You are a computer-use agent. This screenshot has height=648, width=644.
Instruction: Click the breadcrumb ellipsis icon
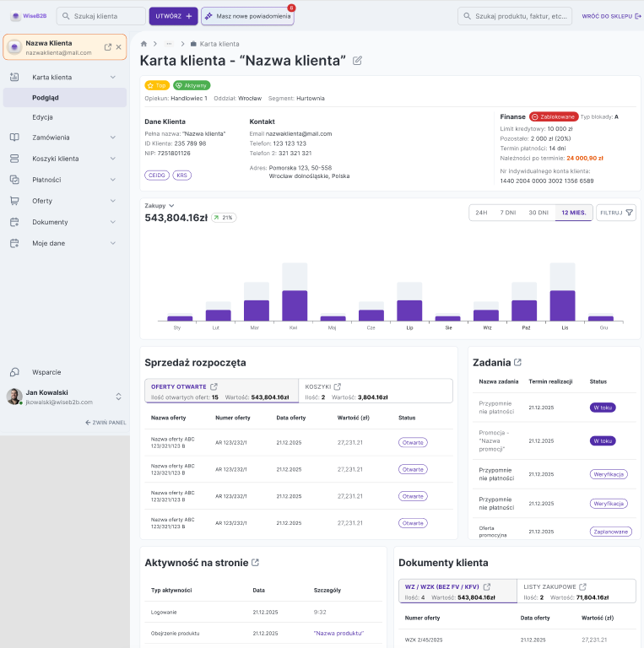(x=169, y=44)
